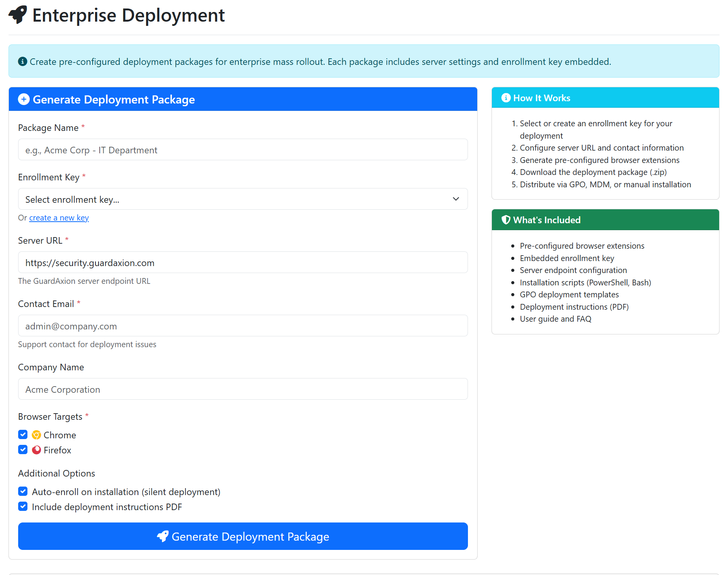The height and width of the screenshot is (575, 728).
Task: Disable the Firefox browser target
Action: click(23, 449)
